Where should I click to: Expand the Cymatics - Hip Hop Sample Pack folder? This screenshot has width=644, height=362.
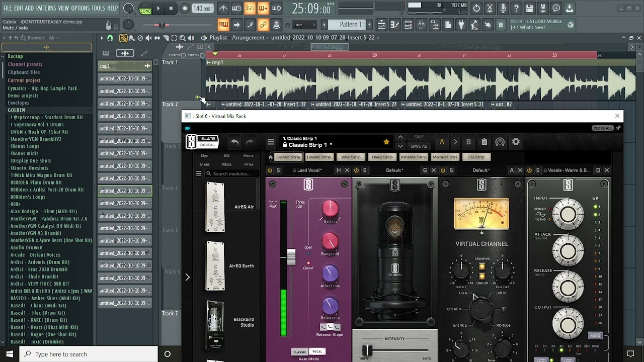[x=42, y=88]
